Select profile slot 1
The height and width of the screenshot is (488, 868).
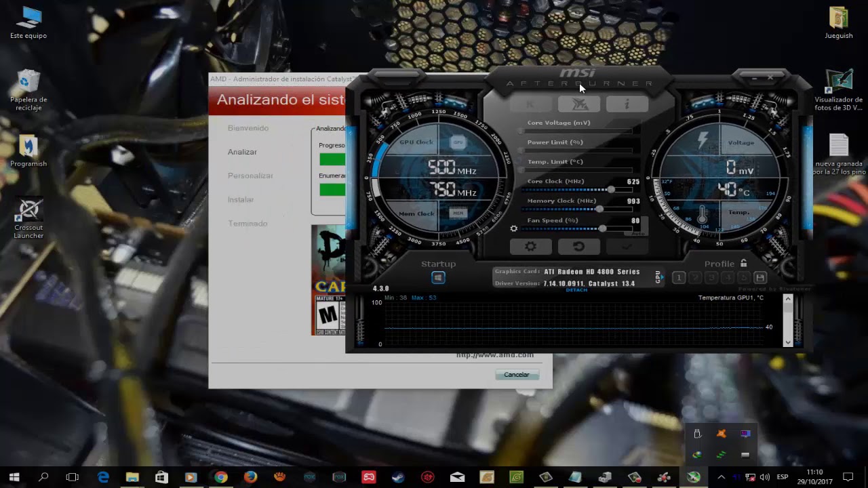[x=679, y=278]
